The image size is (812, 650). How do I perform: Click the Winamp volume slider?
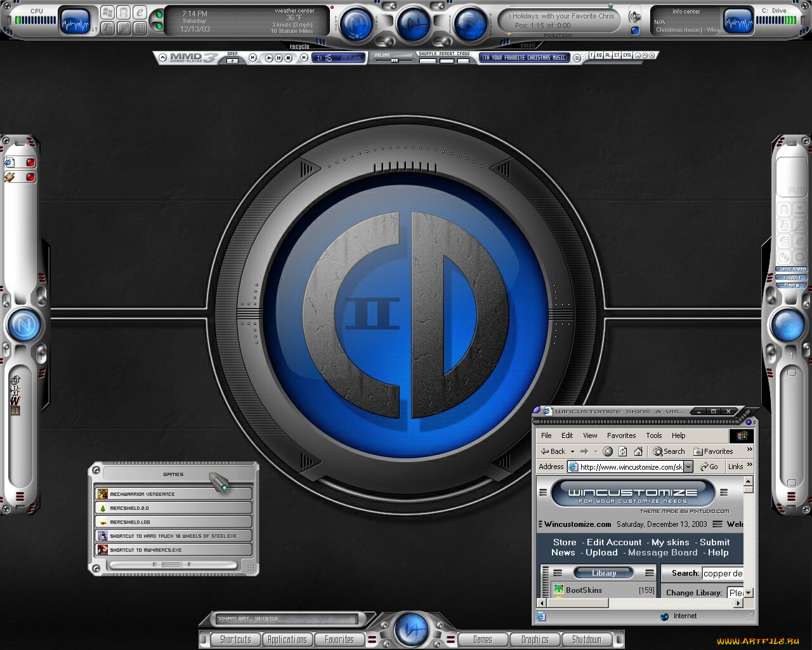point(394,61)
